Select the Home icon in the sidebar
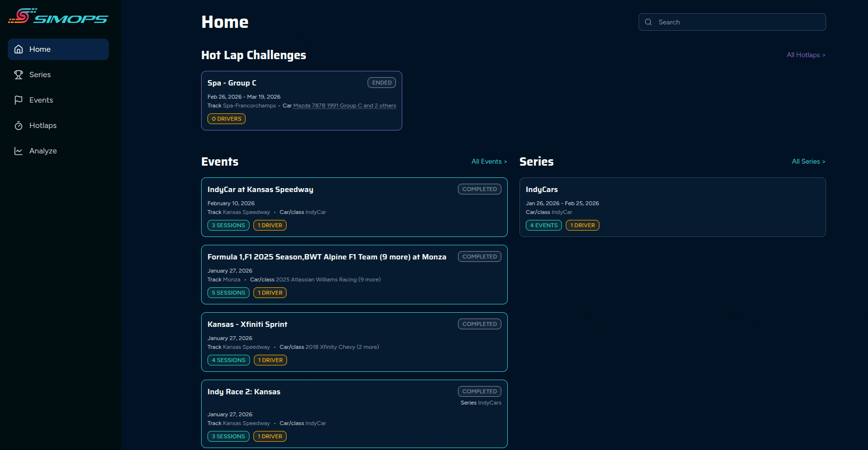 pos(19,49)
